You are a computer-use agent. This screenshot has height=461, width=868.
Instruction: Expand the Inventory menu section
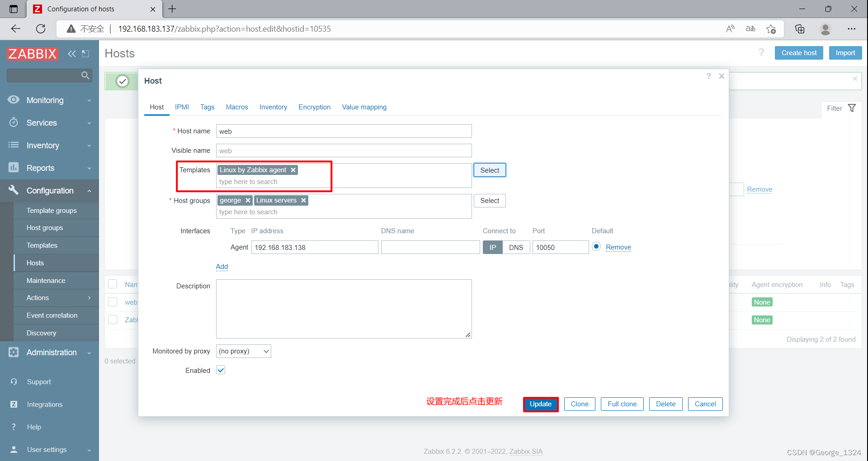tap(89, 146)
